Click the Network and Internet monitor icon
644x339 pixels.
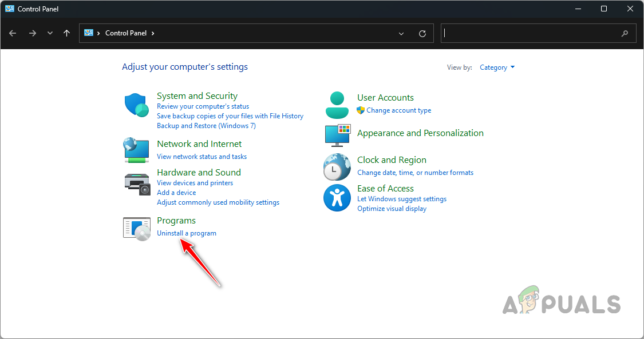[x=136, y=150]
